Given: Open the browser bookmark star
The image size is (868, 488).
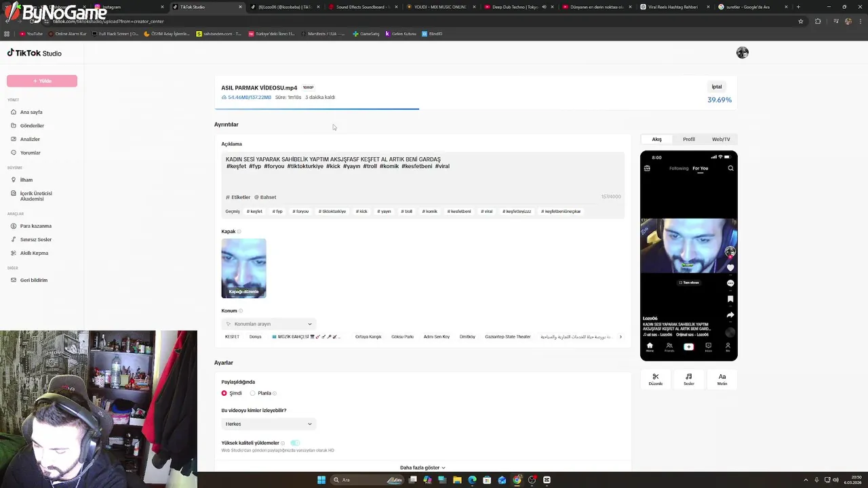Looking at the screenshot, I should click(801, 21).
